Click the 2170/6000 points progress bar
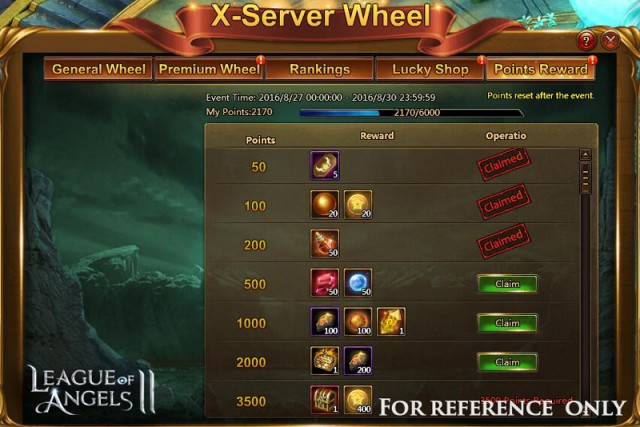 (411, 113)
